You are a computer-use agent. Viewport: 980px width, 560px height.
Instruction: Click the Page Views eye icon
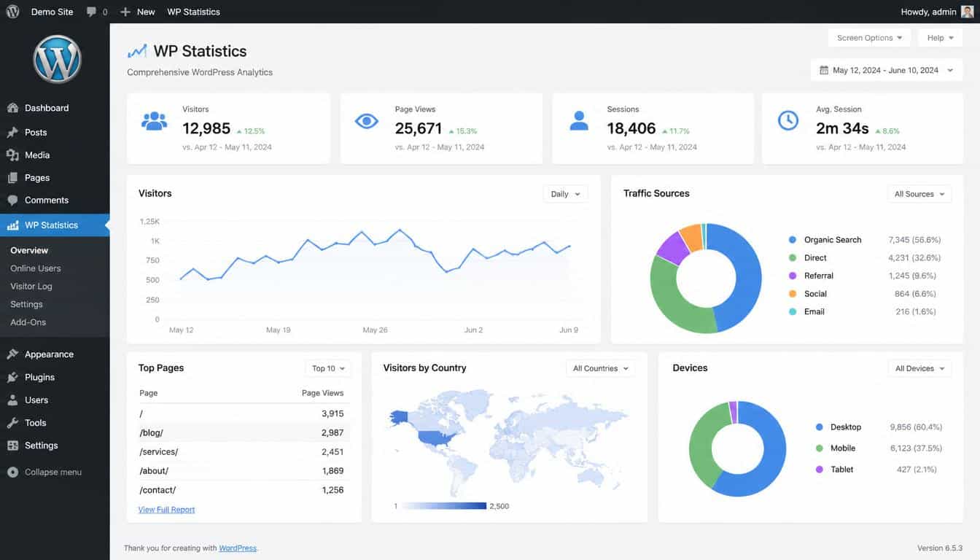[366, 121]
